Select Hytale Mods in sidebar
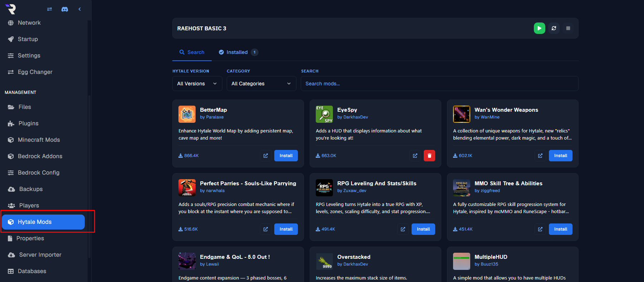Viewport: 644px width, 282px height. click(x=43, y=222)
